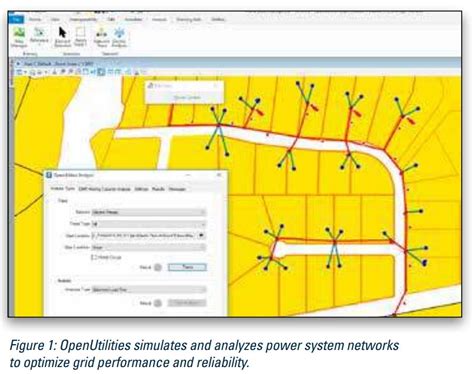Image resolution: width=474 pixels, height=374 pixels.
Task: Expand the Stop Condition dropdown
Action: coord(149,247)
